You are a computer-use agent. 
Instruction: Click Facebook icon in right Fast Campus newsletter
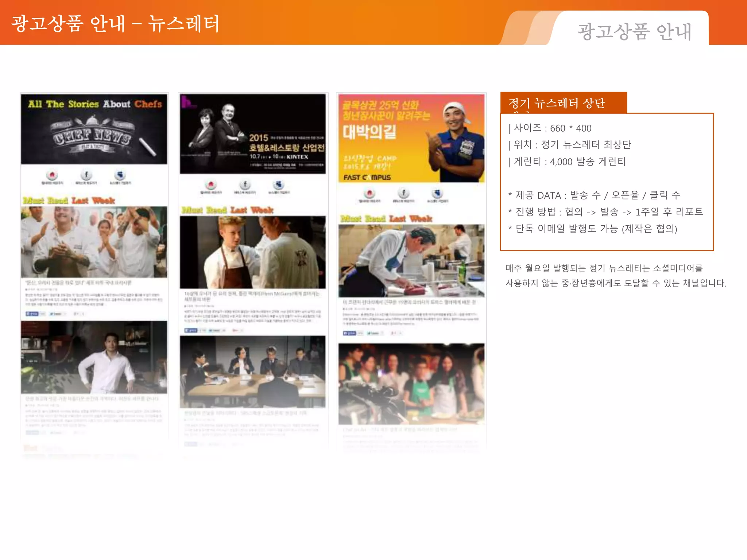pyautogui.click(x=403, y=192)
